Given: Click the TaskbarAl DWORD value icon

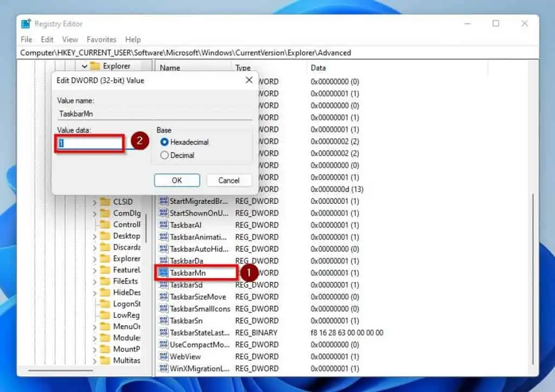Looking at the screenshot, I should tap(163, 225).
